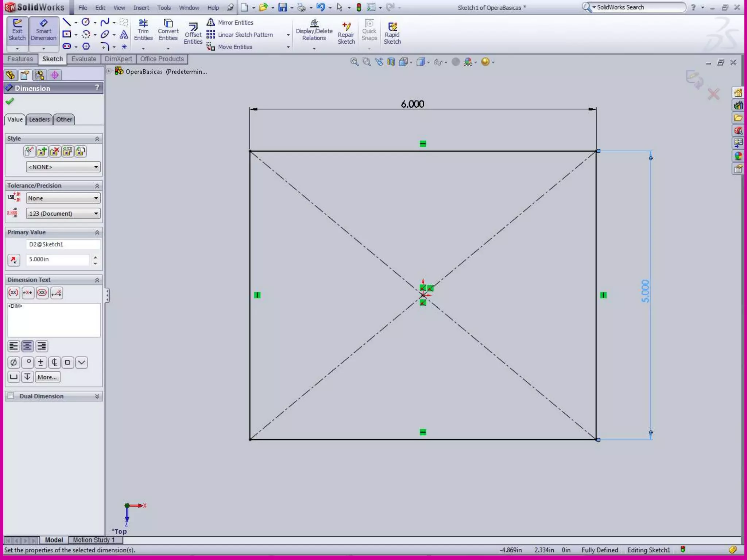This screenshot has height=560, width=747.
Task: Click the 5.000in primary value field
Action: point(58,259)
